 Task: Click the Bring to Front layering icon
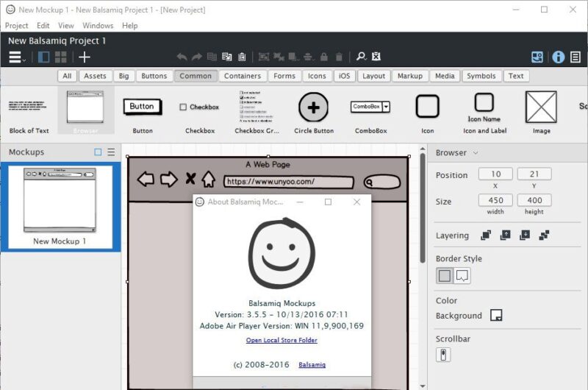coord(486,235)
